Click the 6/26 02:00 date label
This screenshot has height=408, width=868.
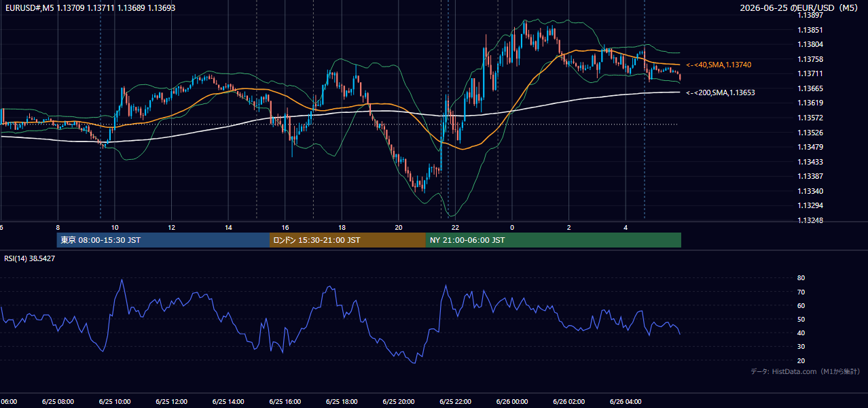coord(570,402)
